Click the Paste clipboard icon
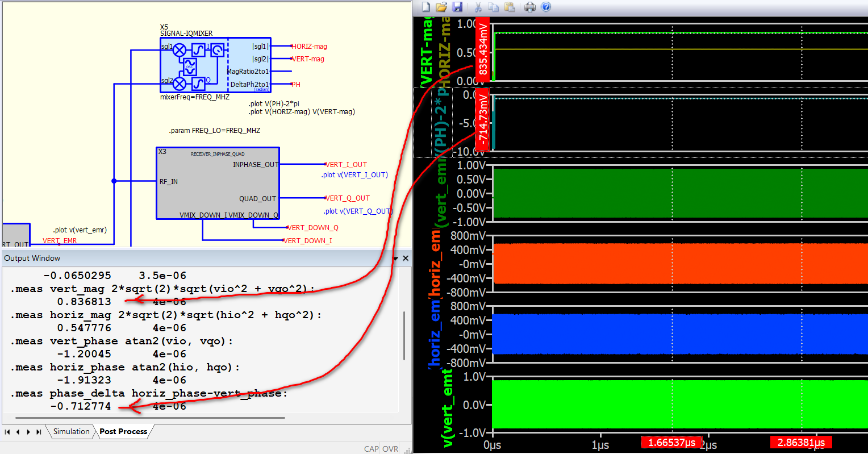The image size is (868, 454). pyautogui.click(x=510, y=7)
